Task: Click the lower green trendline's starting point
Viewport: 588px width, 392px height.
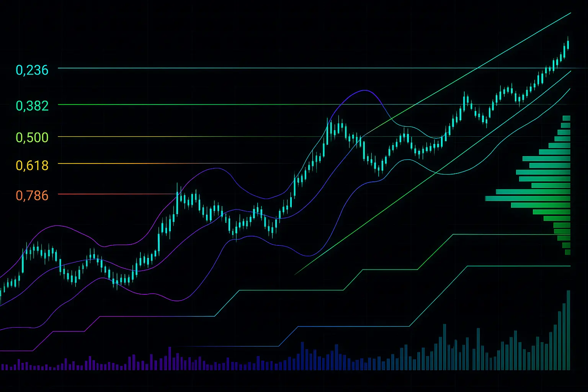Action: coord(295,274)
